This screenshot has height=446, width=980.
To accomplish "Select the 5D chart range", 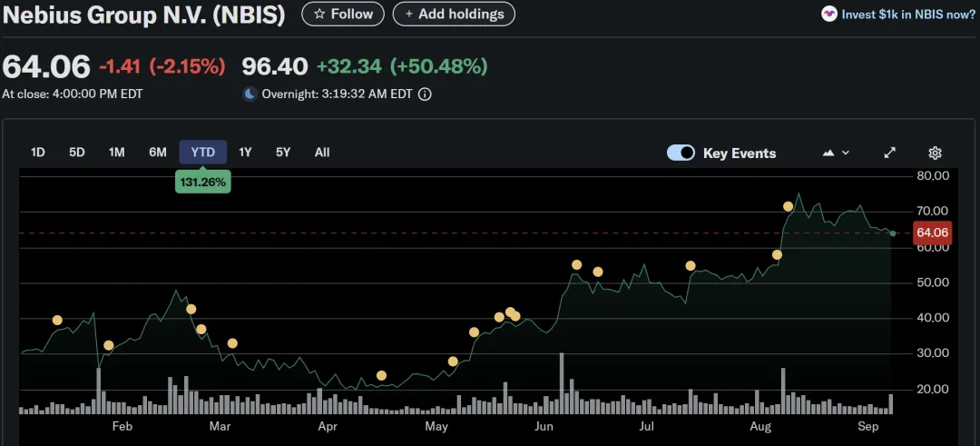I will tap(77, 152).
